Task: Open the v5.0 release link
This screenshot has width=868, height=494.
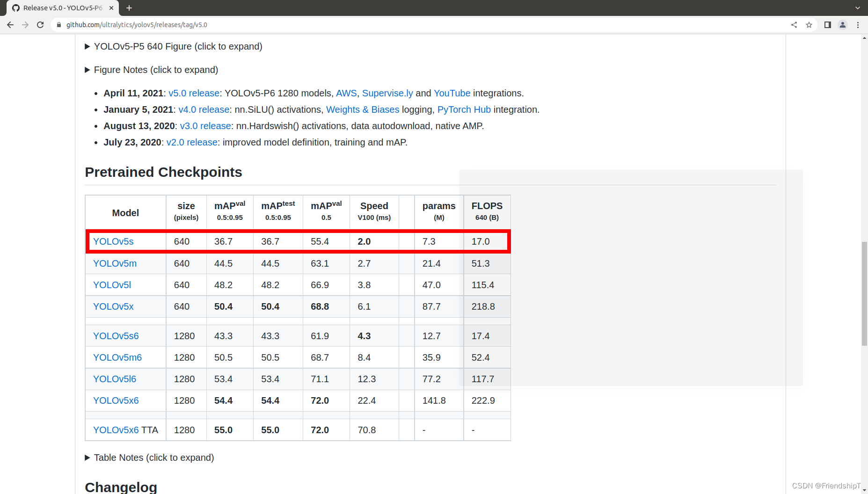Action: 194,93
